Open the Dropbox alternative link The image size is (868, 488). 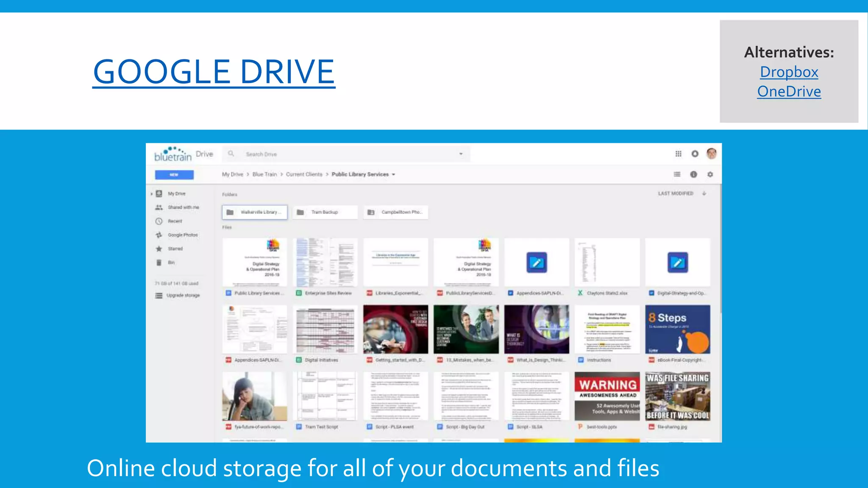pos(789,72)
